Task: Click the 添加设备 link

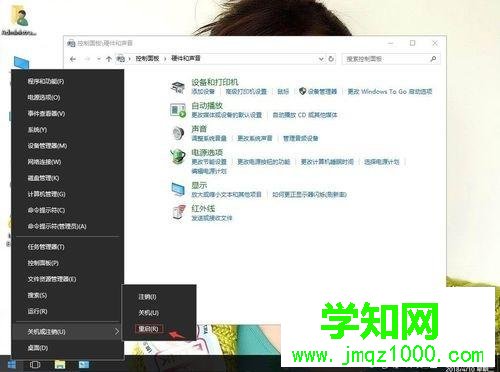Action: point(203,91)
